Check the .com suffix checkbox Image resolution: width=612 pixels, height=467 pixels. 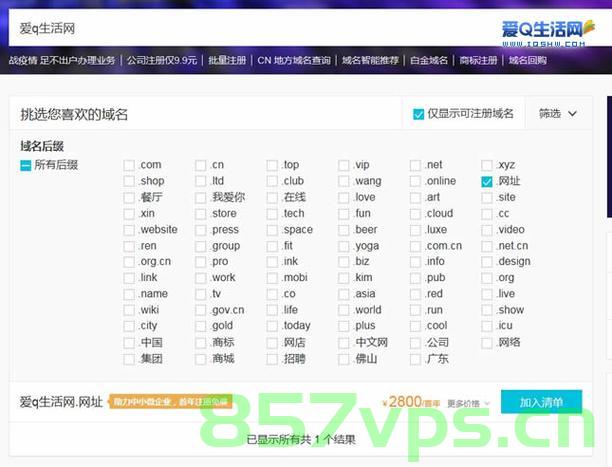pos(129,166)
